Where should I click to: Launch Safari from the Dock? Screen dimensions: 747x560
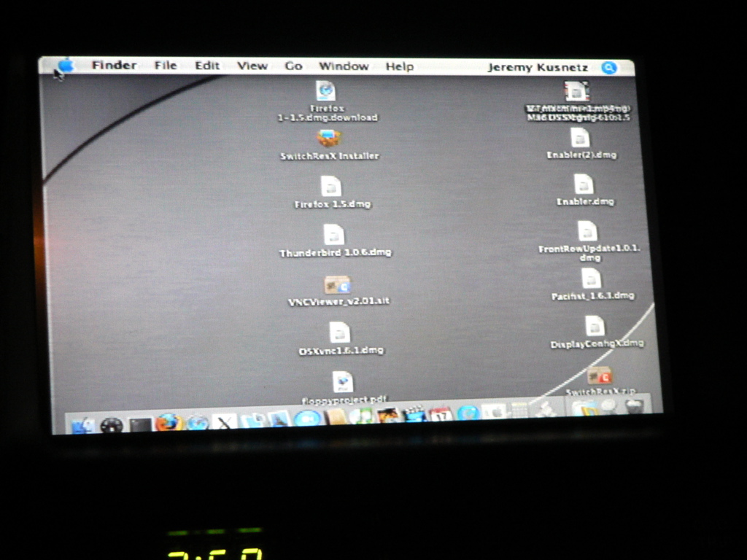click(x=197, y=422)
